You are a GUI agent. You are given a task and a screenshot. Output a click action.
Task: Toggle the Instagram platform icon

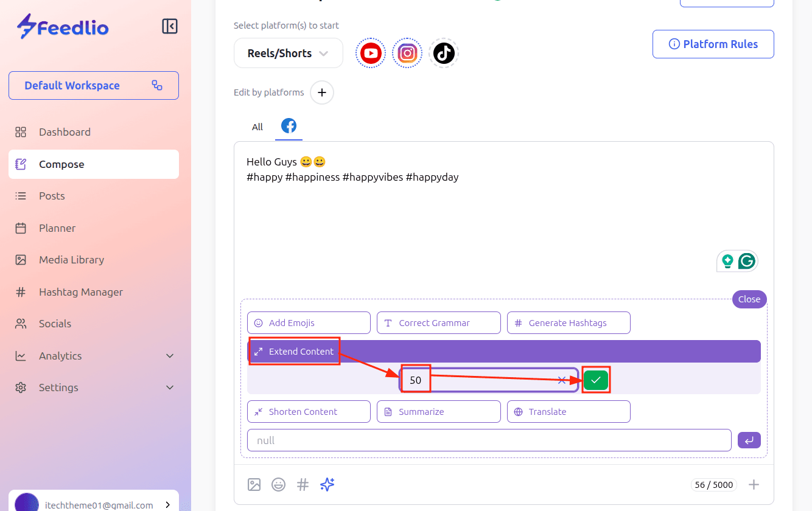click(x=407, y=54)
